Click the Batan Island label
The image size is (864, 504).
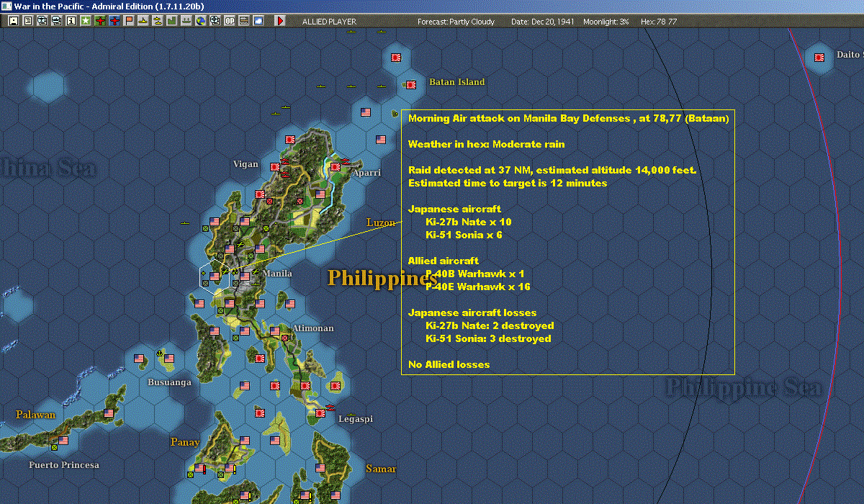[x=457, y=82]
